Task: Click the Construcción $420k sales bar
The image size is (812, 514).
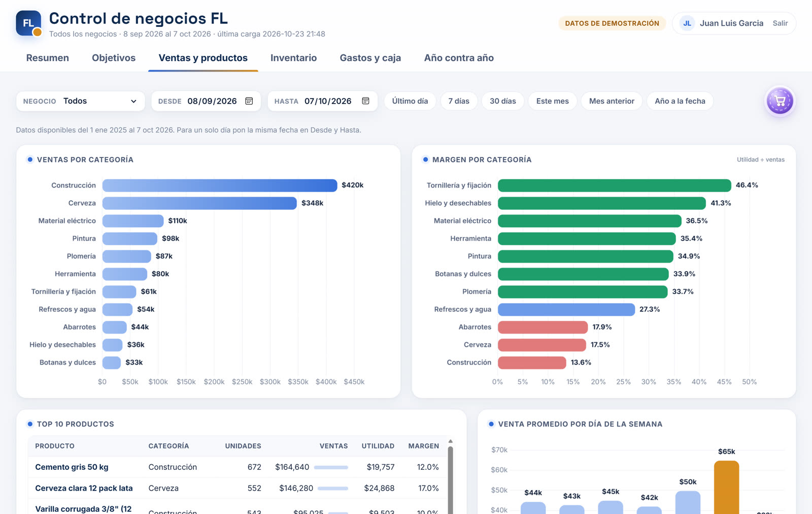Action: pos(220,185)
